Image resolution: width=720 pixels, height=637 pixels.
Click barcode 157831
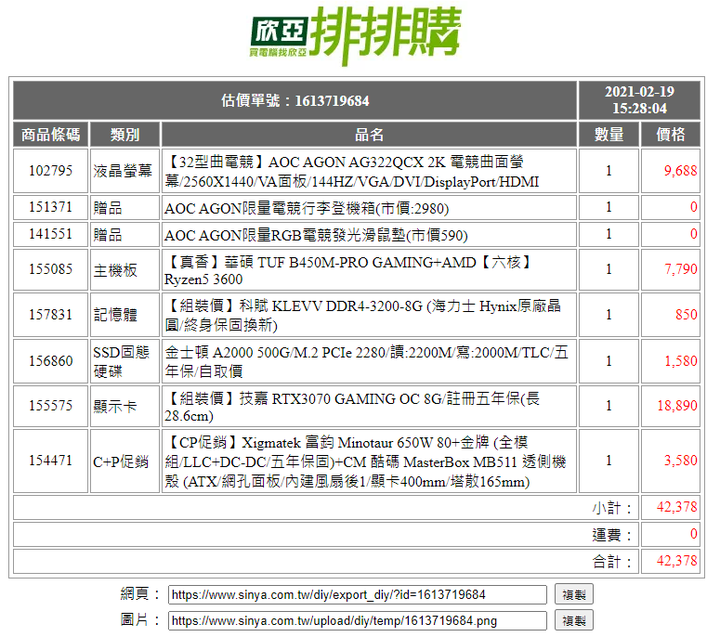(x=51, y=315)
